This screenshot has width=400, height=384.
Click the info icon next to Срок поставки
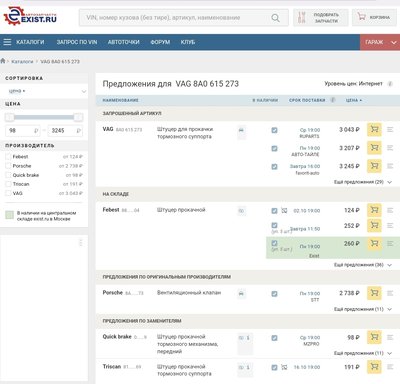pos(332,100)
